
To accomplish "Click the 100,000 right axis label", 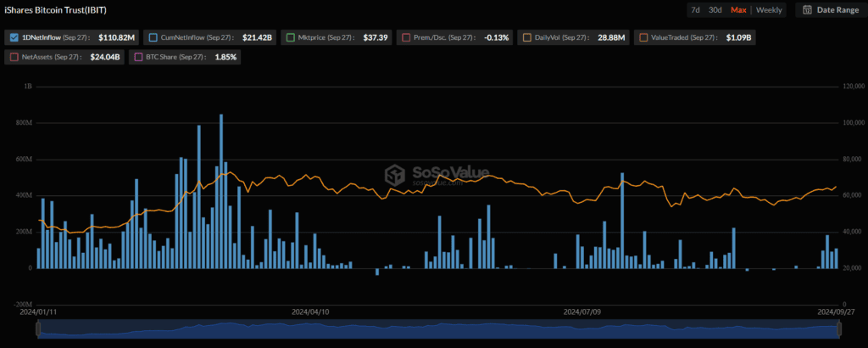I will [x=854, y=123].
